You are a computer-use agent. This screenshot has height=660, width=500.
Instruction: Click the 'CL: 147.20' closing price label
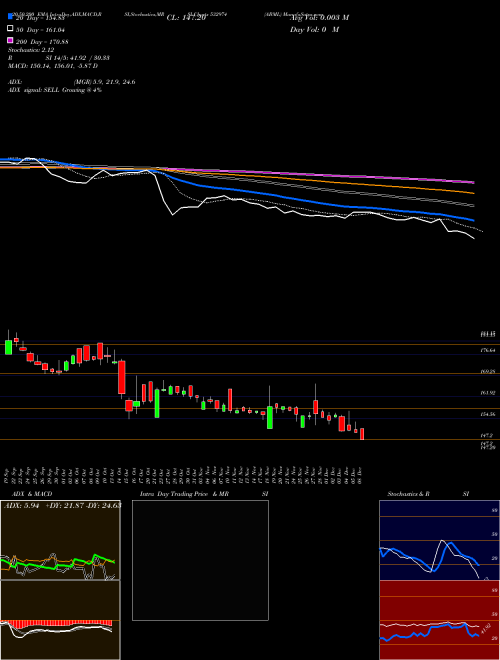(186, 18)
